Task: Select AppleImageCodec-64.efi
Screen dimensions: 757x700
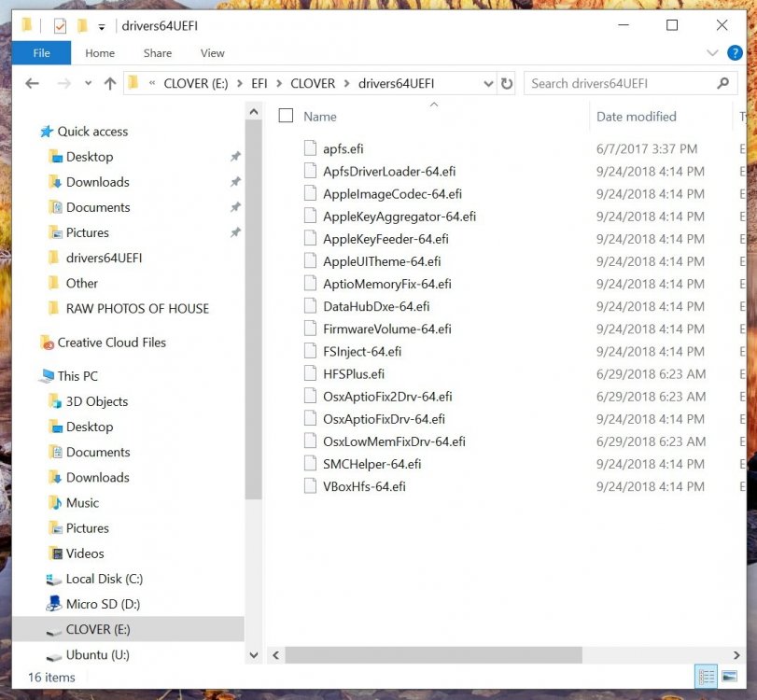Action: pos(392,194)
